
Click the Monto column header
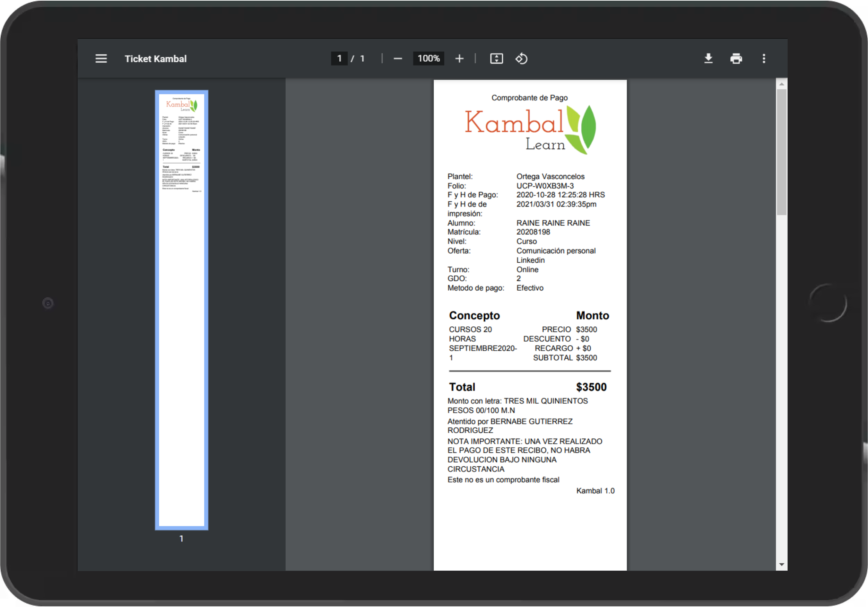[592, 316]
